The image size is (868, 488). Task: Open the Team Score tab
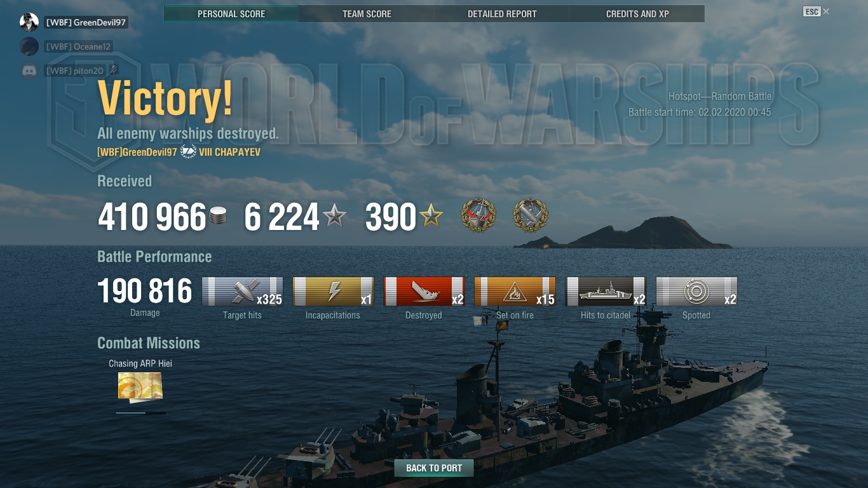click(x=367, y=13)
